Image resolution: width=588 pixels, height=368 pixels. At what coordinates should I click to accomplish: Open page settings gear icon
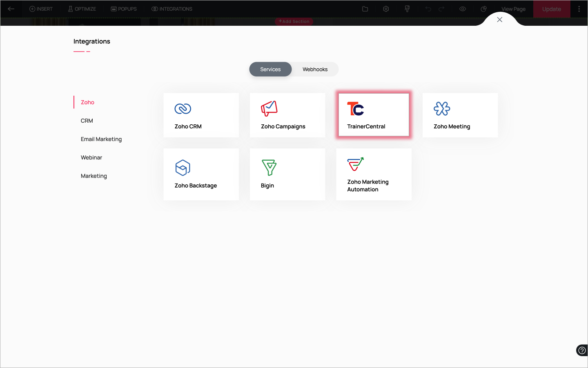pos(386,9)
